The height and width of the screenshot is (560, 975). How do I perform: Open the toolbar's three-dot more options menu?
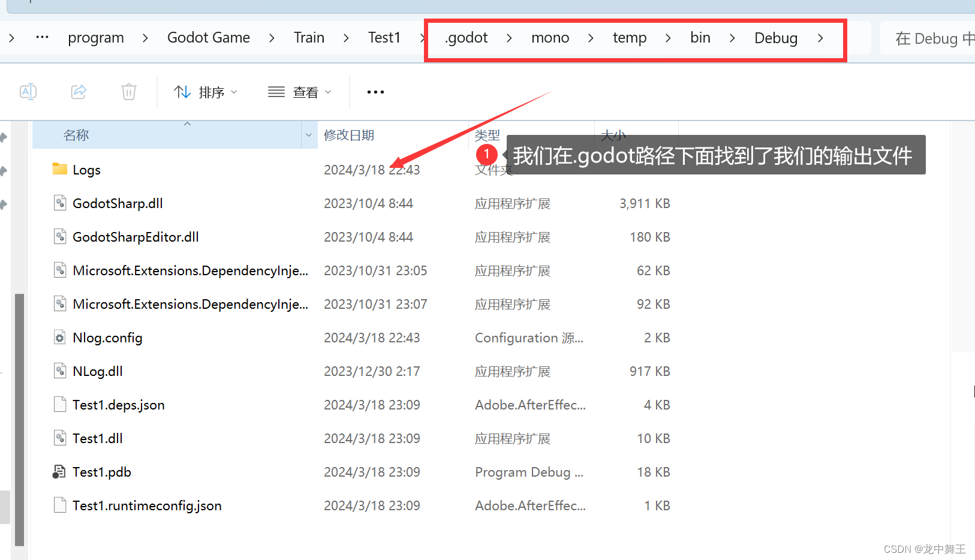(x=375, y=92)
